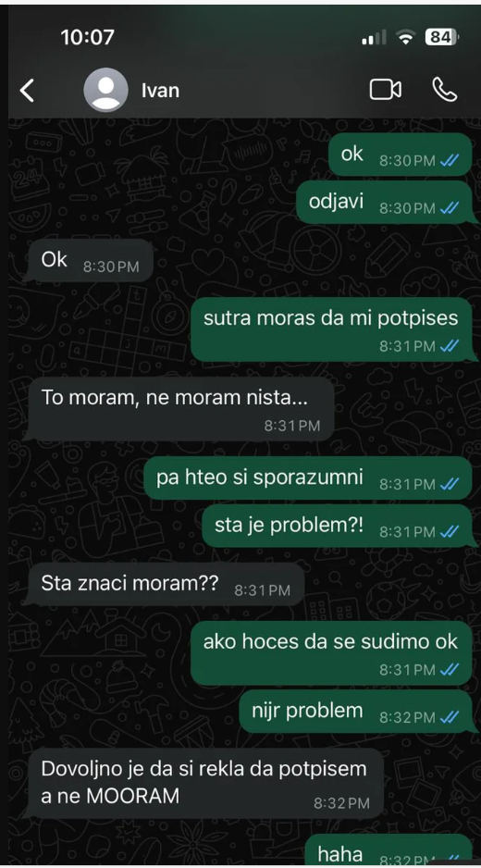
Task: Select the 'Dovoljno je da si rekla' message
Action: click(205, 783)
